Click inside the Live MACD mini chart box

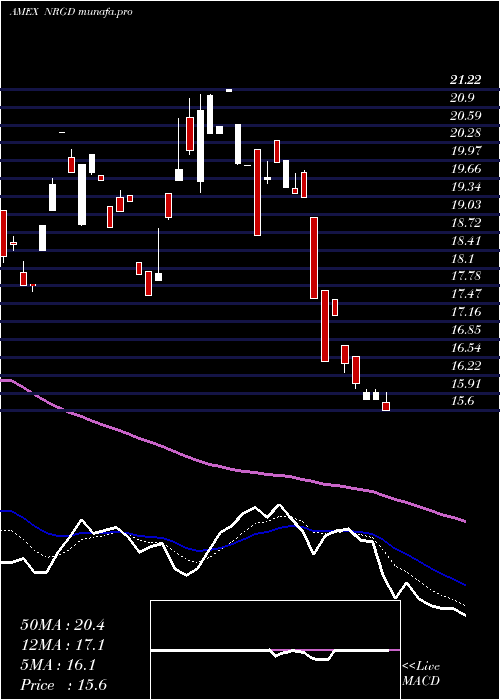pyautogui.click(x=275, y=650)
